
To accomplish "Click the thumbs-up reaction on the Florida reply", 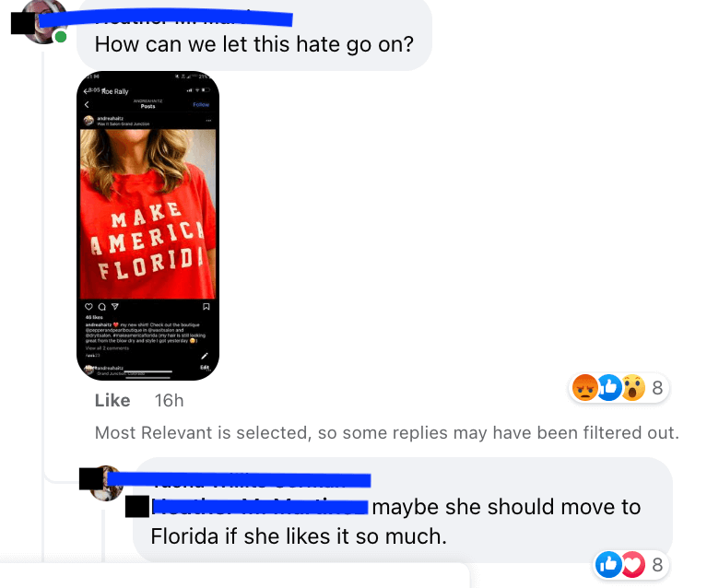I will tap(608, 565).
